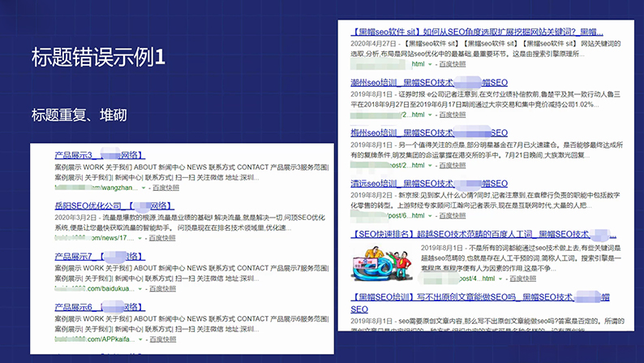Click the green ost/4...html URL beside thumbnail
Screen dimensions: 644x363
(458, 279)
